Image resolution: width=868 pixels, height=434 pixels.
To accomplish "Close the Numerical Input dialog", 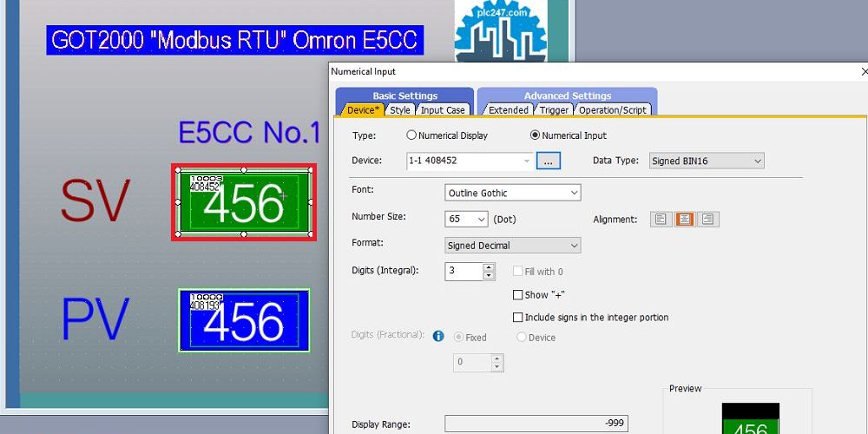I will click(865, 71).
